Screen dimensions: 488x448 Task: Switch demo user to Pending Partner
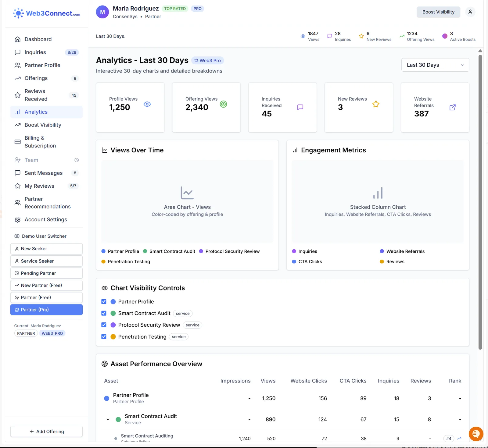click(46, 273)
